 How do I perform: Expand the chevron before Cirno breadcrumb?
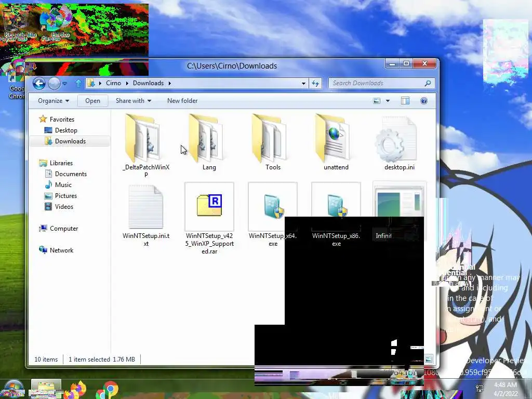point(100,83)
